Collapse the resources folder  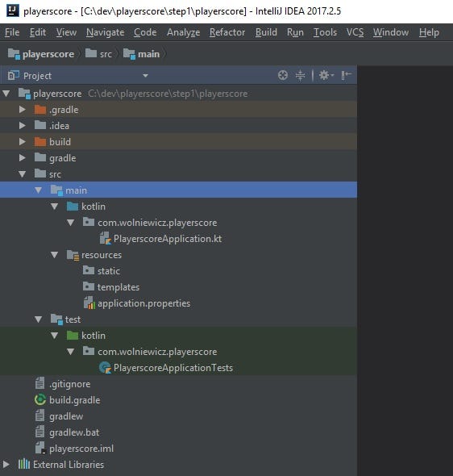coord(54,255)
